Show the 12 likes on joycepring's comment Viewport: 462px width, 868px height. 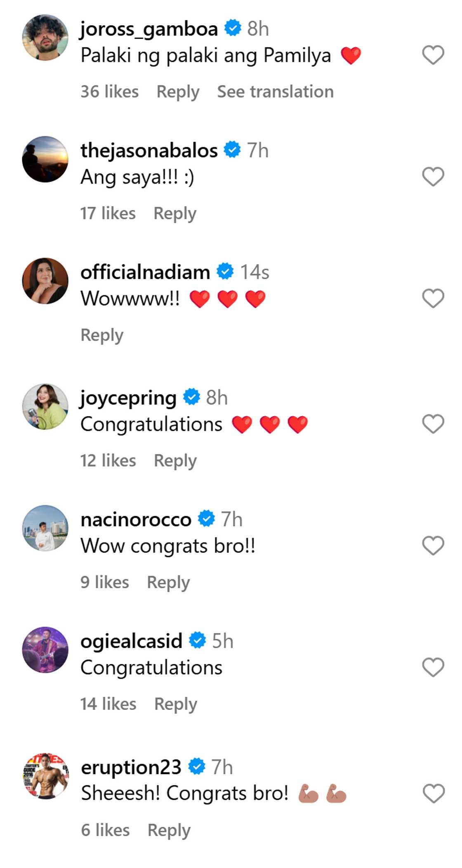(x=108, y=461)
